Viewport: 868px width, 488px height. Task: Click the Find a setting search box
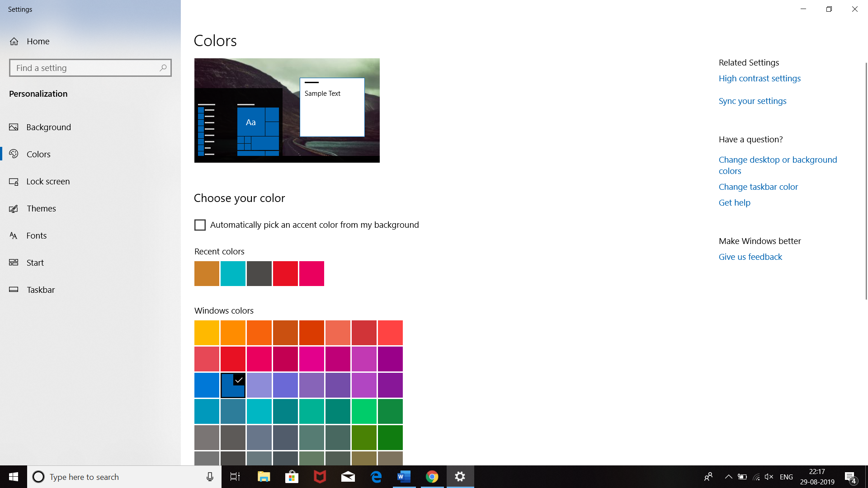pyautogui.click(x=90, y=67)
